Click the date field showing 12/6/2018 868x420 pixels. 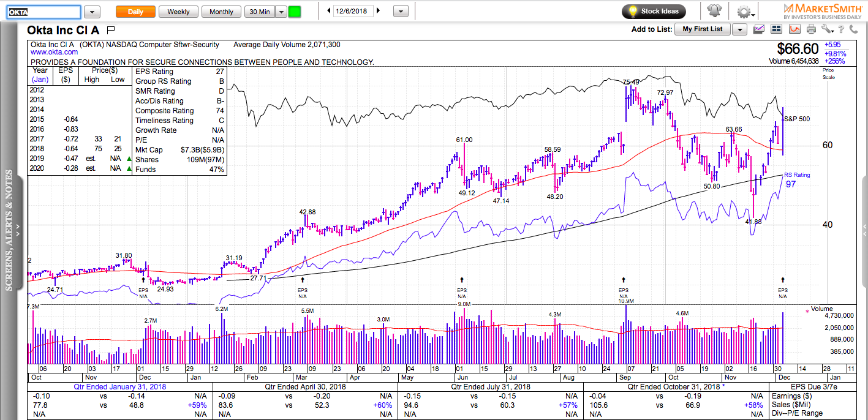[353, 11]
